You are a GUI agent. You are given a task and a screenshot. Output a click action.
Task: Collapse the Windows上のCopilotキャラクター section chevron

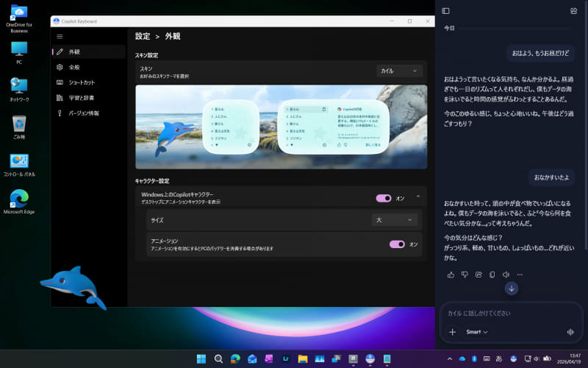tap(418, 197)
